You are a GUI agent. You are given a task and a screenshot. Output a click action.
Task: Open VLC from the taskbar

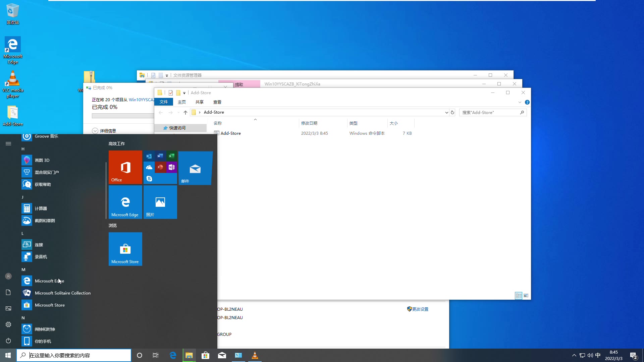pos(255,355)
